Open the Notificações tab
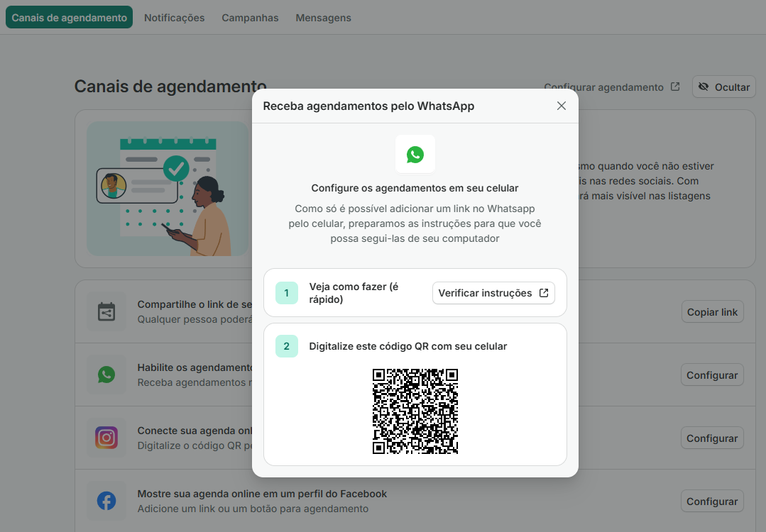Viewport: 766px width, 532px height. [x=175, y=18]
